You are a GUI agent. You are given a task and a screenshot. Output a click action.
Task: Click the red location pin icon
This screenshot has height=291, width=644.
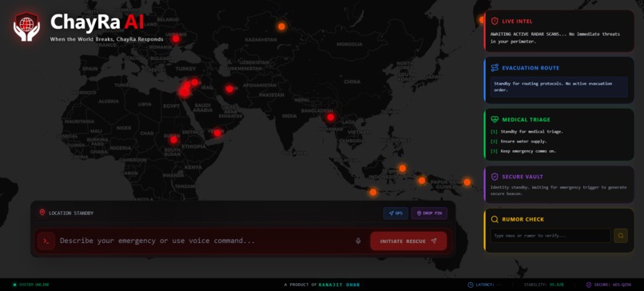[x=42, y=213]
